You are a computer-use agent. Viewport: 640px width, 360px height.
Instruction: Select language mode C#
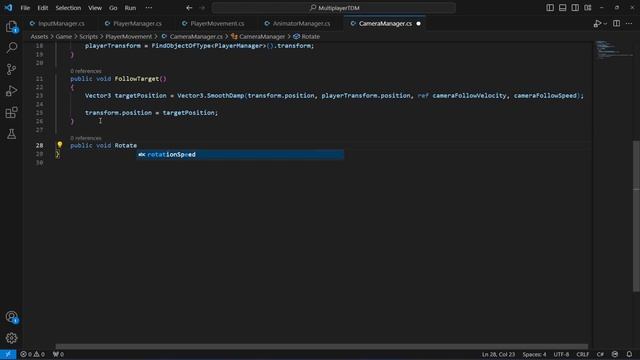tap(600, 354)
